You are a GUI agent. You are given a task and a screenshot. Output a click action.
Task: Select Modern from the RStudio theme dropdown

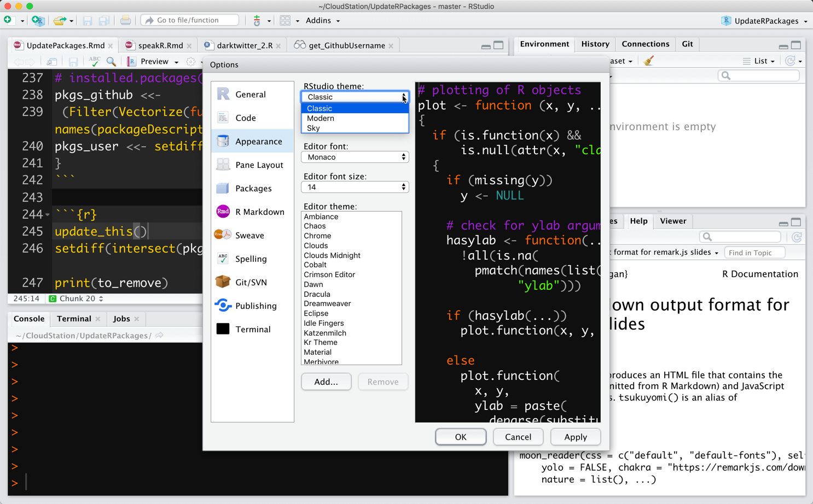(x=320, y=118)
